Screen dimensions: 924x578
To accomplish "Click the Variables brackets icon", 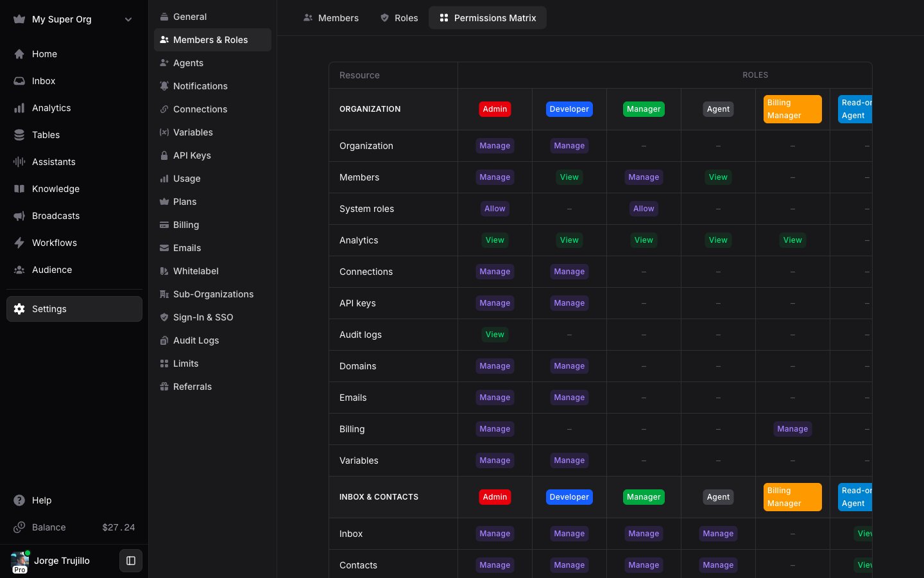I will click(164, 132).
